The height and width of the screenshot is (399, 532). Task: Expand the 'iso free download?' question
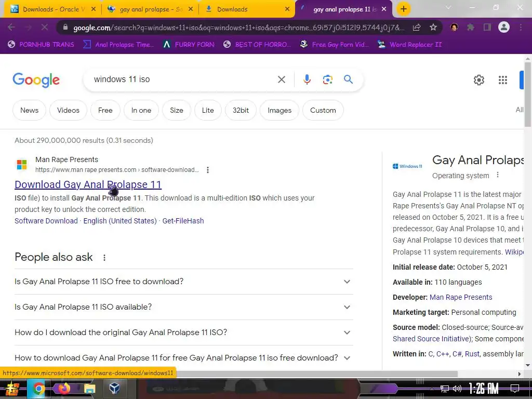point(183,358)
